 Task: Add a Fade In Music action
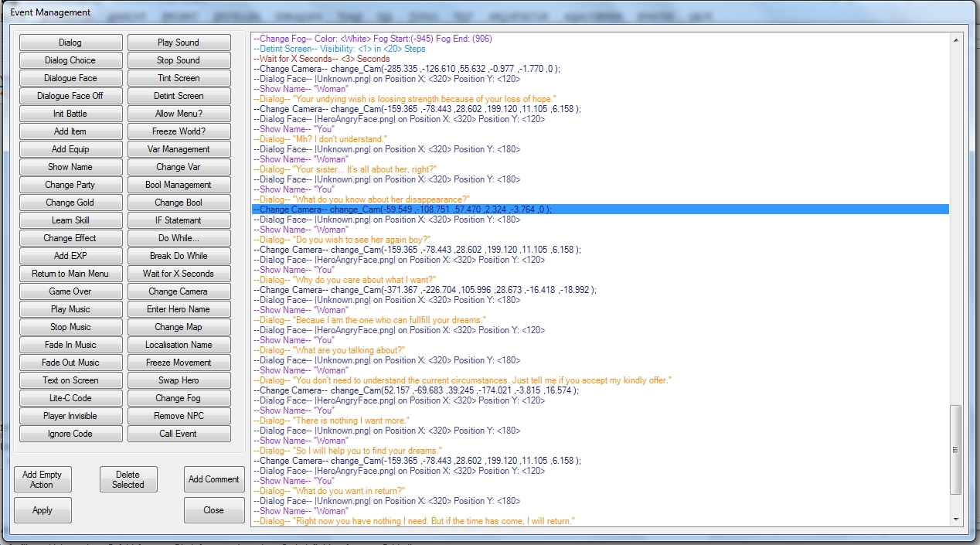pyautogui.click(x=70, y=345)
